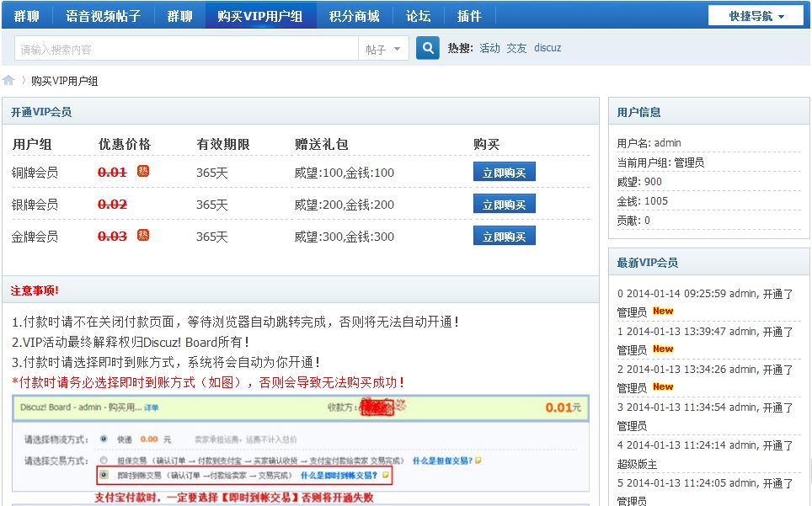Click the hot search link 活动
Viewport: 812px width, 506px height.
(x=489, y=48)
